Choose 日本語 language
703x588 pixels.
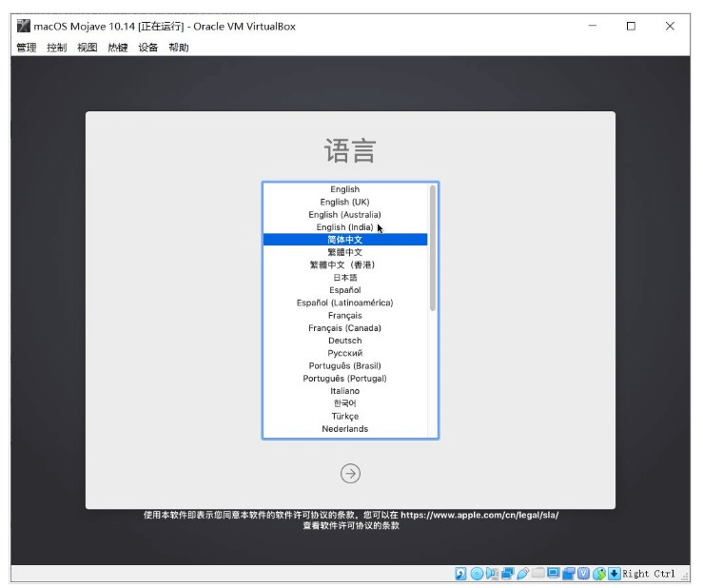tap(344, 278)
